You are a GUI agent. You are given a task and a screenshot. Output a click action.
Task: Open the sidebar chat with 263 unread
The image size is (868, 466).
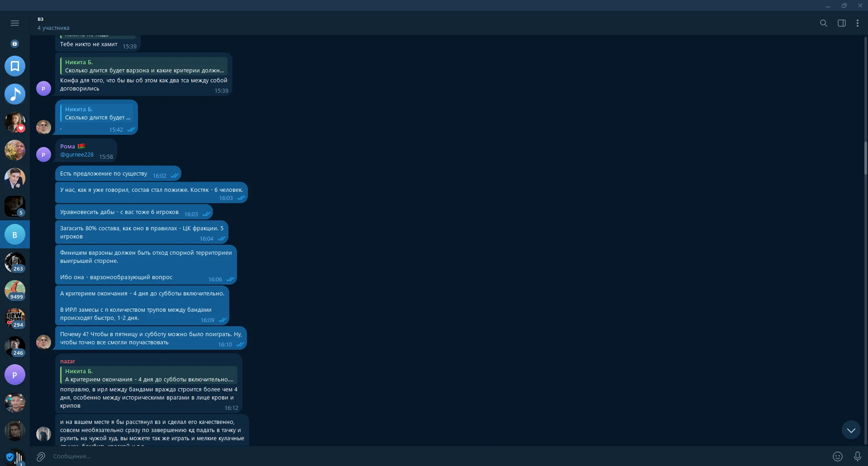pos(15,262)
